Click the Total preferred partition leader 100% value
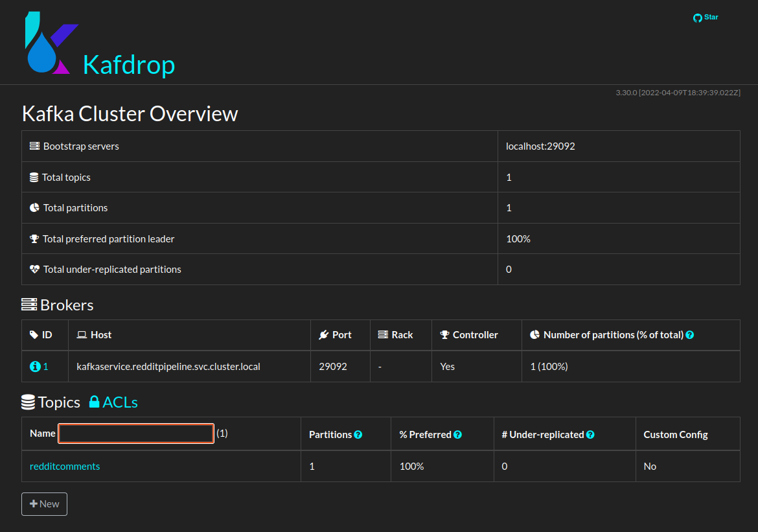Image resolution: width=758 pixels, height=532 pixels. coord(518,239)
